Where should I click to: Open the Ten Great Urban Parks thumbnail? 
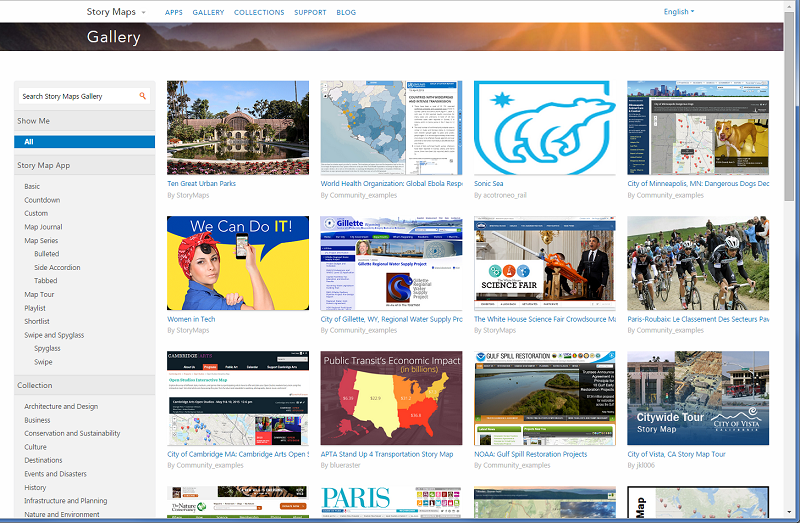[x=238, y=128]
